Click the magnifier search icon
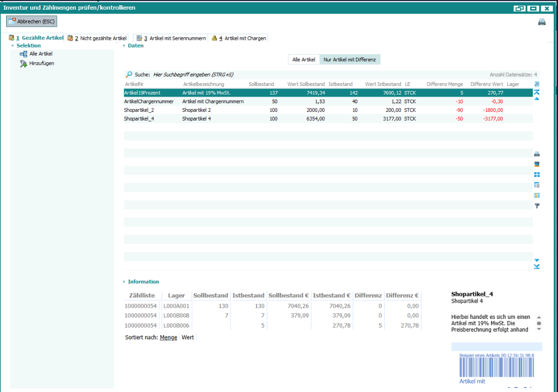 (x=129, y=75)
